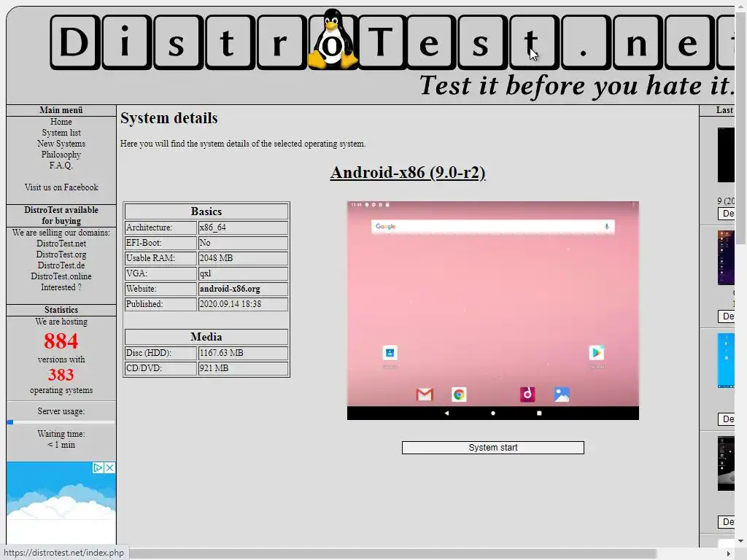The image size is (747, 560).
Task: Follow Visit us on Facebook link
Action: (x=61, y=187)
